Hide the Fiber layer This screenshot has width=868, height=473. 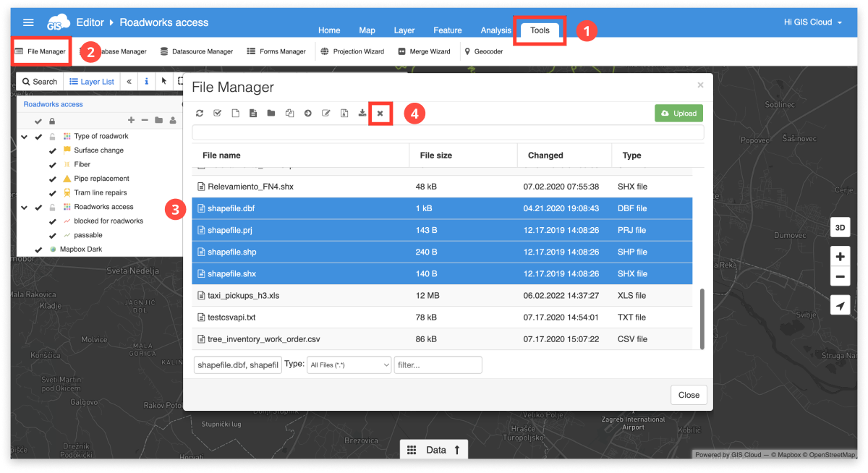[x=52, y=164]
